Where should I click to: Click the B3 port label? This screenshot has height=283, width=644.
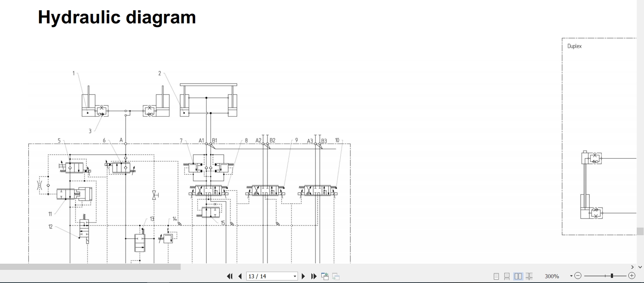pos(324,141)
